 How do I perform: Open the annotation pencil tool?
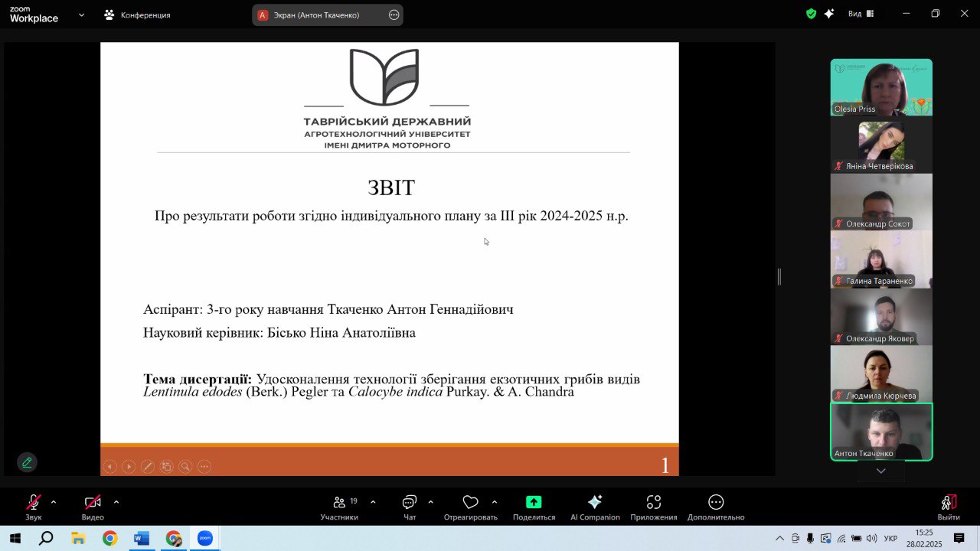coord(27,462)
